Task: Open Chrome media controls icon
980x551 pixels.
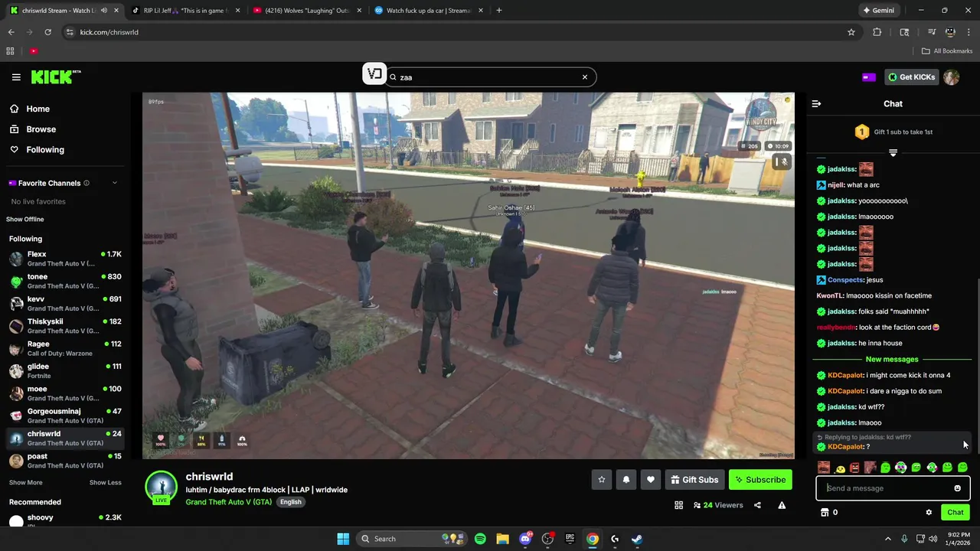Action: 932,32
